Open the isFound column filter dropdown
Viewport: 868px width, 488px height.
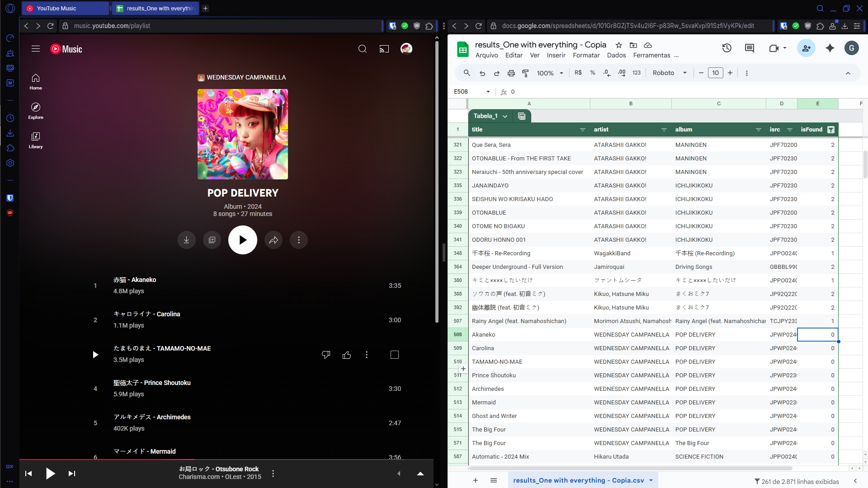pyautogui.click(x=830, y=130)
